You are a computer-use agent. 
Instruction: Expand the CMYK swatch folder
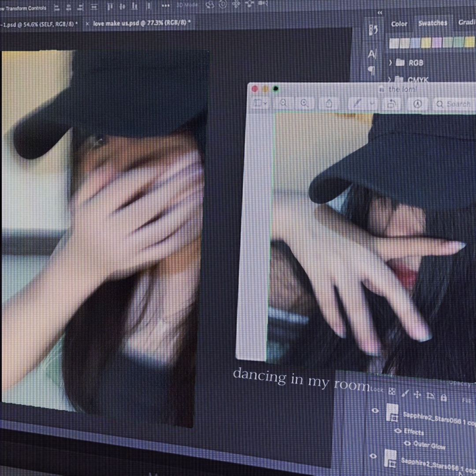click(x=391, y=80)
